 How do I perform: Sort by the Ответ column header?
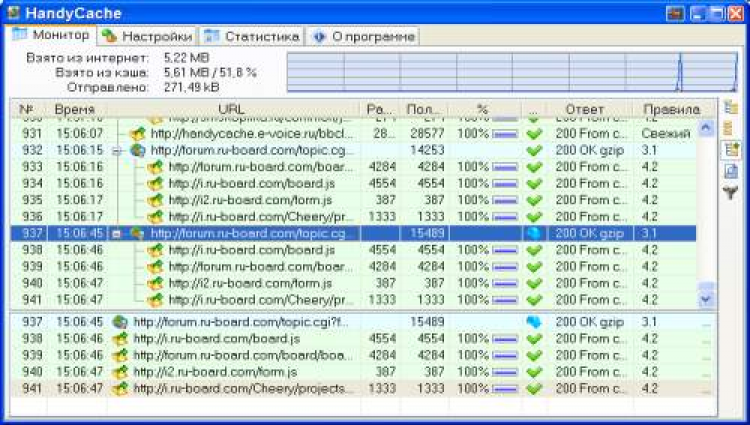pyautogui.click(x=590, y=109)
